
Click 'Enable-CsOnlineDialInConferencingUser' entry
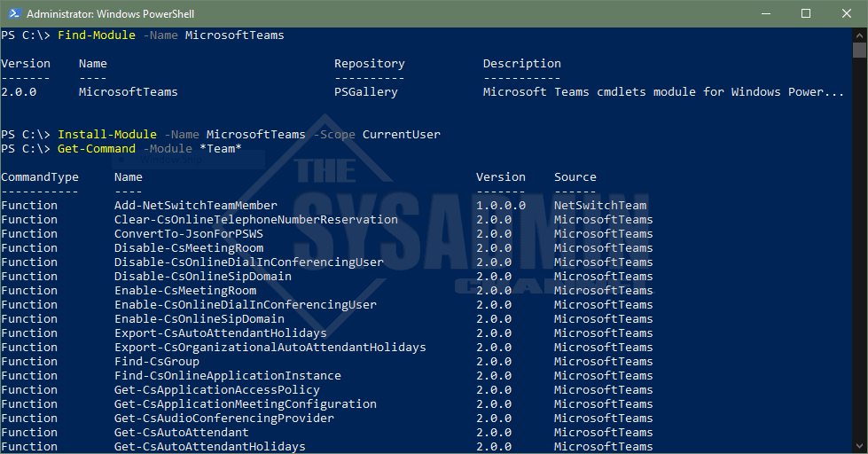(x=246, y=305)
